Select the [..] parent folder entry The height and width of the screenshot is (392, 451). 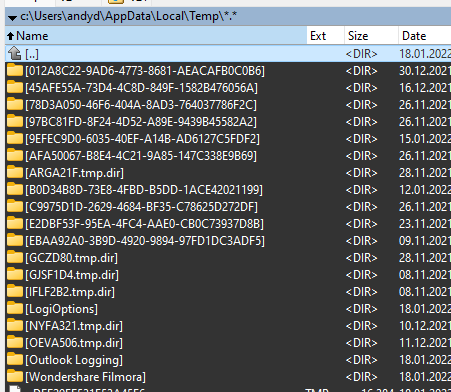32,54
